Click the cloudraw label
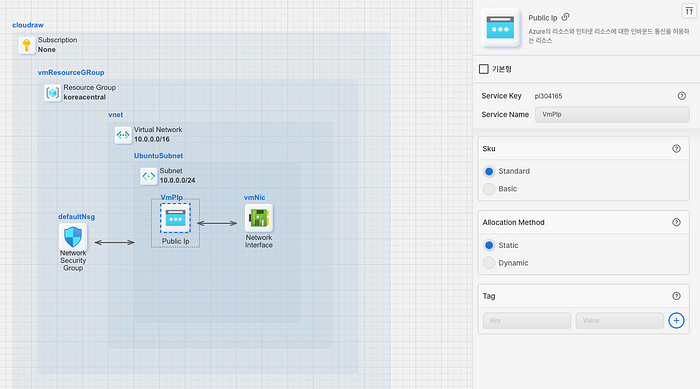Viewport: 700px width, 389px height. click(28, 25)
